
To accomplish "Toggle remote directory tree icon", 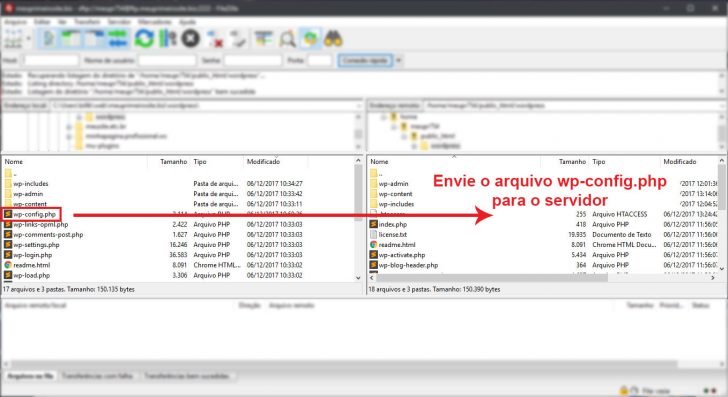I will pos(94,39).
